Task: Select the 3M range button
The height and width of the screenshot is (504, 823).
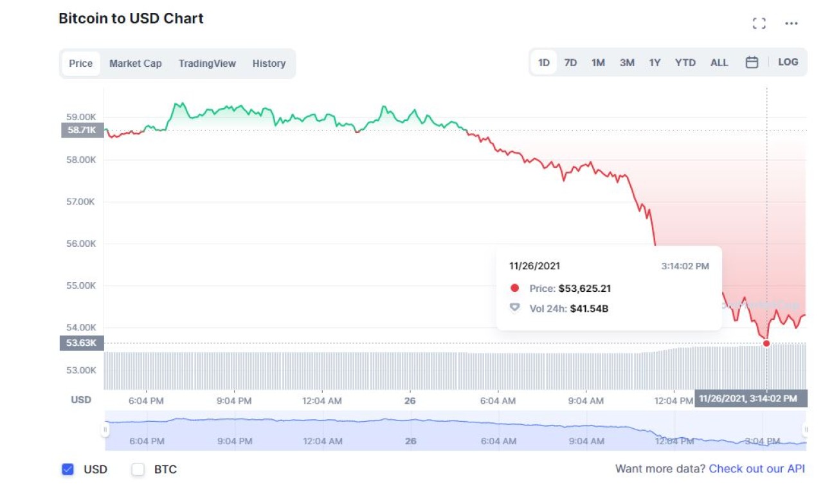Action: click(626, 62)
